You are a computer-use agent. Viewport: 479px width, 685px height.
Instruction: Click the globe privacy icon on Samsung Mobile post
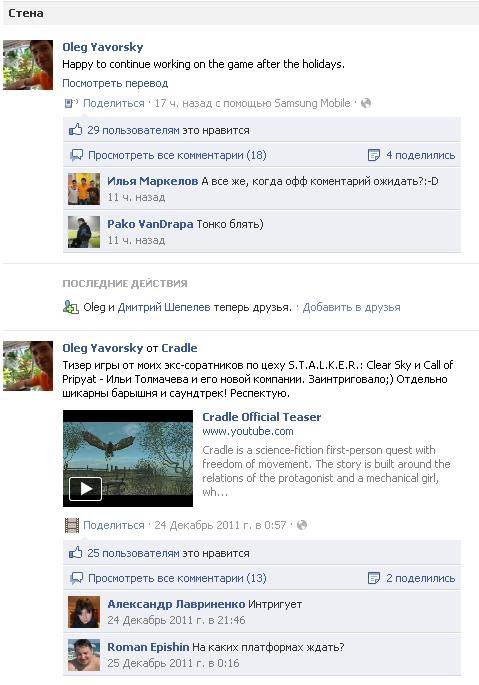(x=366, y=103)
